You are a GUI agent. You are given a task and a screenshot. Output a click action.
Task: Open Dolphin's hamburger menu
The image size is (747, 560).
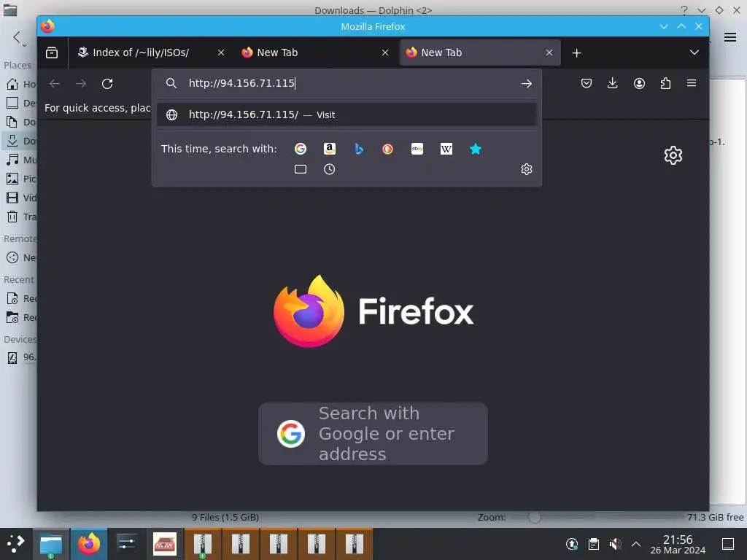(730, 37)
